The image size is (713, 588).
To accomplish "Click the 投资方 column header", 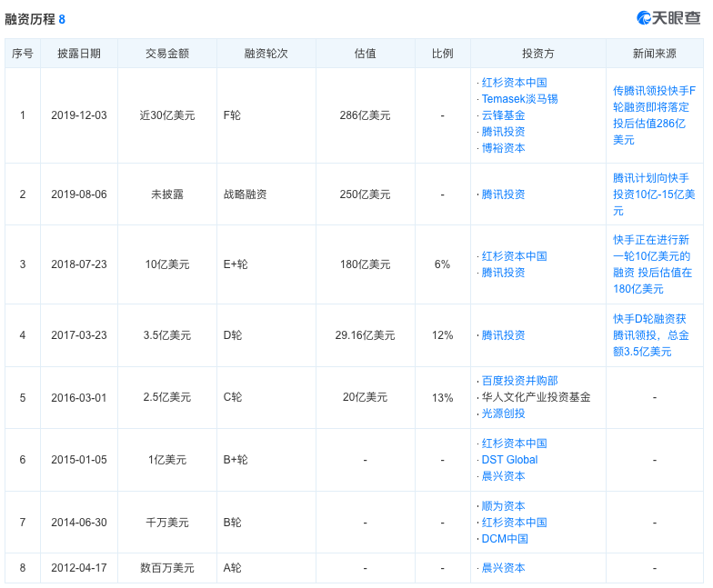I will point(538,54).
